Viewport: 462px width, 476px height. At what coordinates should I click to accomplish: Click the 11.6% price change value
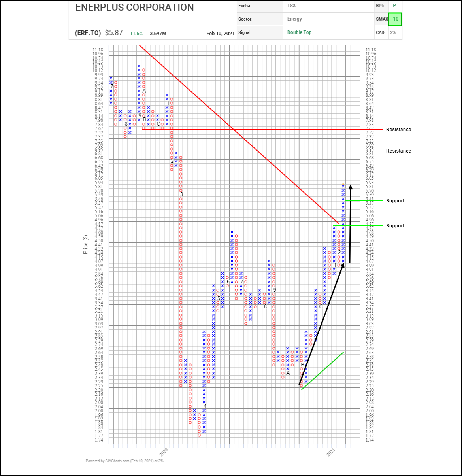(x=136, y=34)
